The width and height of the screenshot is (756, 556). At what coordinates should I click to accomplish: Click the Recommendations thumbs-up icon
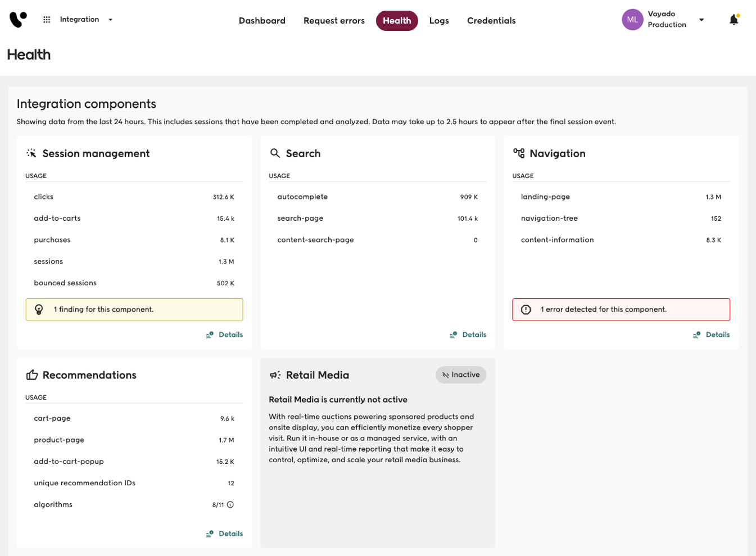(x=32, y=375)
